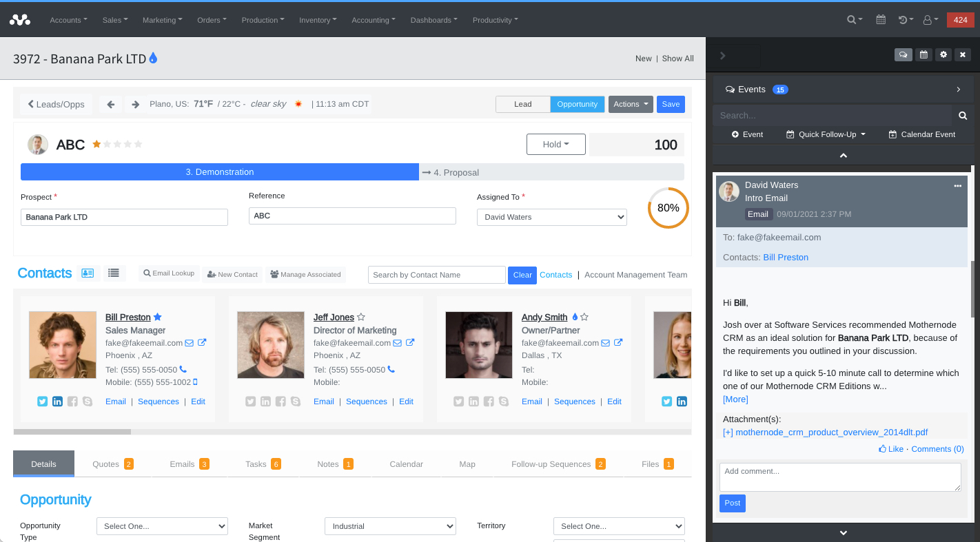Switch to the Quotes tab
Screen dimensions: 980x542
pyautogui.click(x=112, y=464)
